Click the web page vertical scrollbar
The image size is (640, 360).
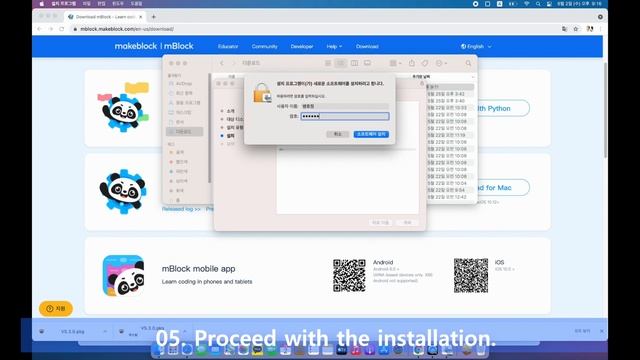click(605, 110)
